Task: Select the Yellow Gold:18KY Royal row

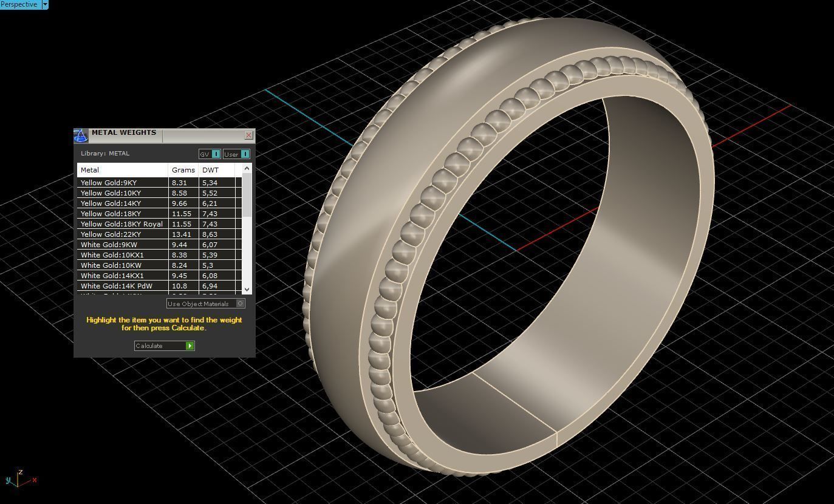Action: tap(159, 224)
